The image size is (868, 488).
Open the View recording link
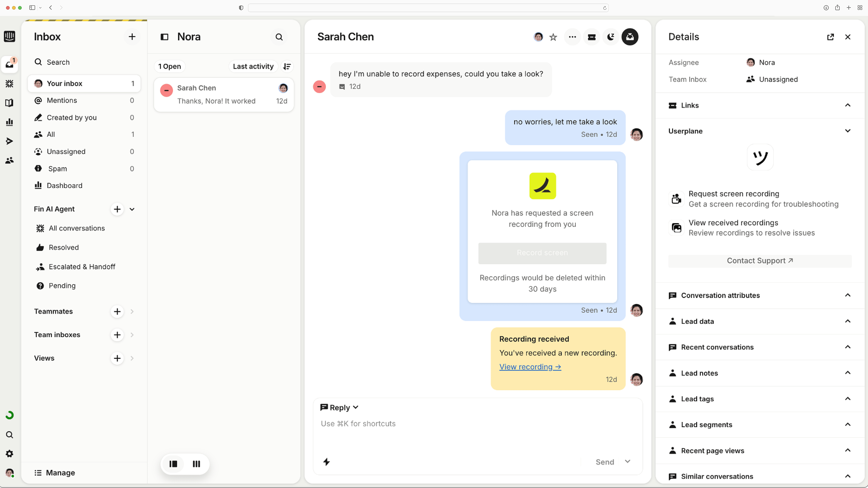click(530, 367)
